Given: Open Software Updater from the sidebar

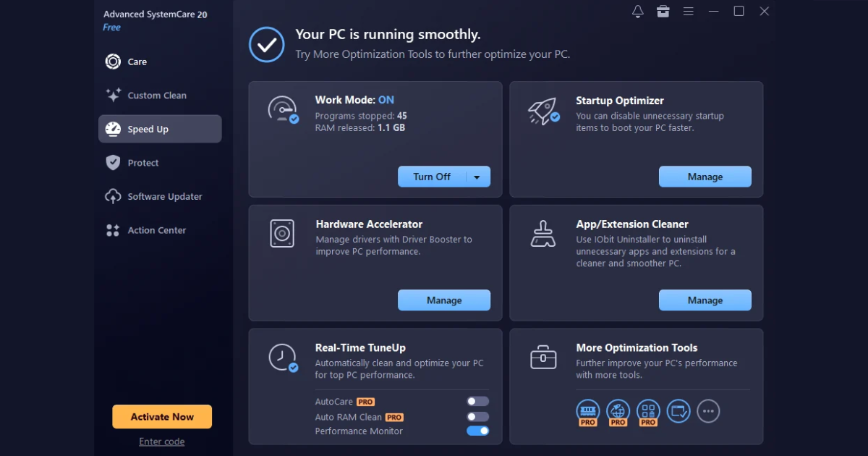Looking at the screenshot, I should pos(160,196).
